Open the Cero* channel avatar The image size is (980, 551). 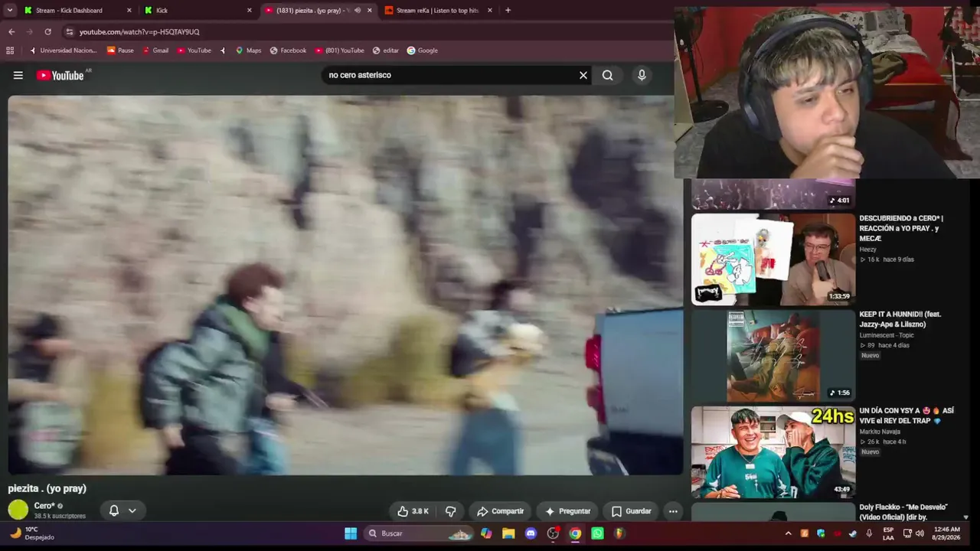click(18, 509)
